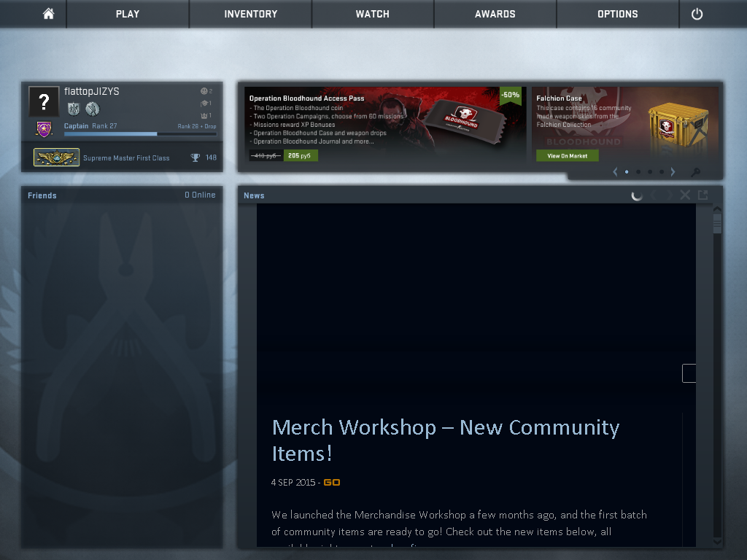Image resolution: width=747 pixels, height=560 pixels.
Task: Click the teacher graduation cap commendation icon
Action: coord(204,103)
